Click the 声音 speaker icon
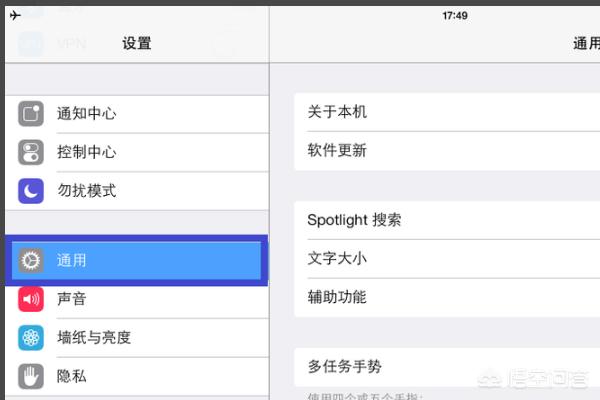This screenshot has height=400, width=600. (x=31, y=299)
